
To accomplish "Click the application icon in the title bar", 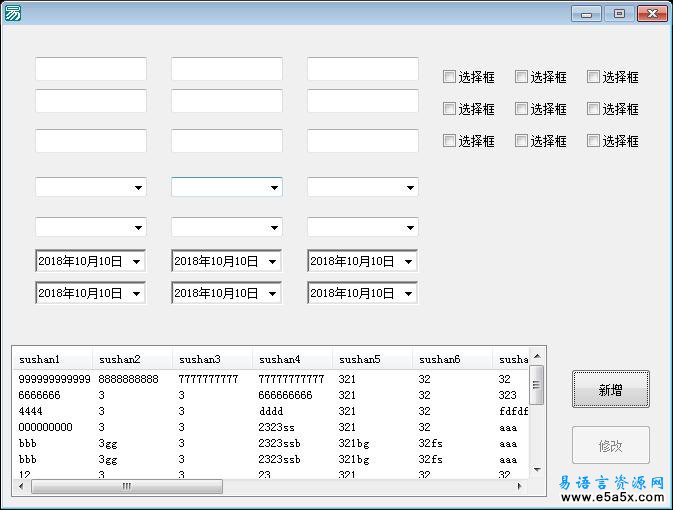I will click(13, 13).
